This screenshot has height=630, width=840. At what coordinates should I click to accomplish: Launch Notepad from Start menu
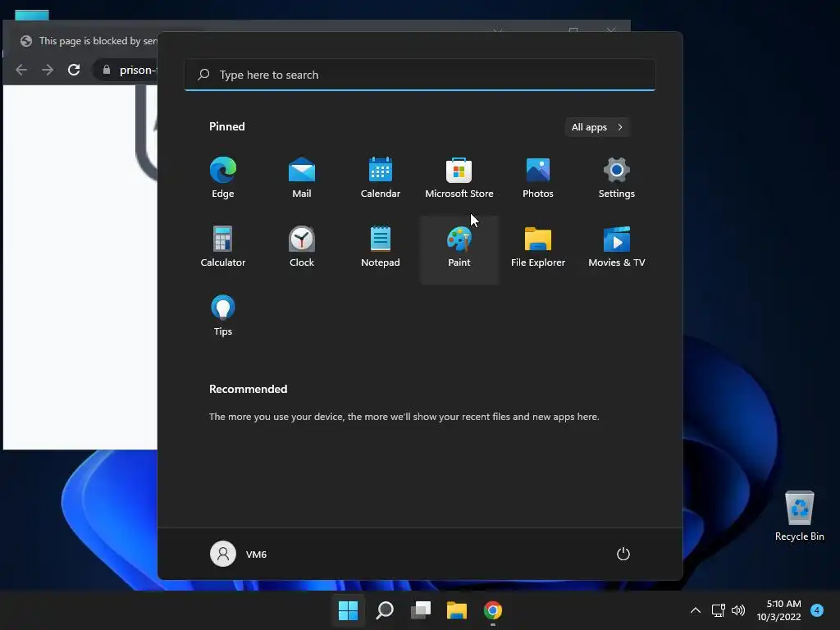(x=381, y=247)
